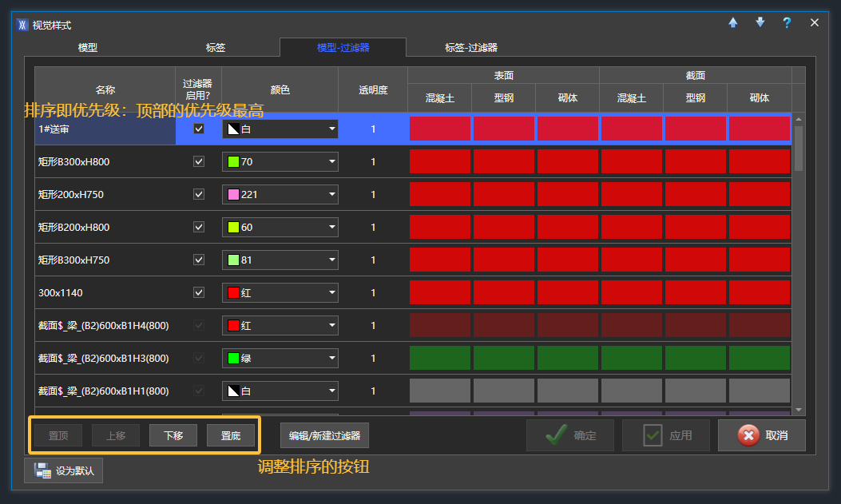The height and width of the screenshot is (504, 841).
Task: Open 编辑/新建过滤器 editor
Action: coord(324,435)
